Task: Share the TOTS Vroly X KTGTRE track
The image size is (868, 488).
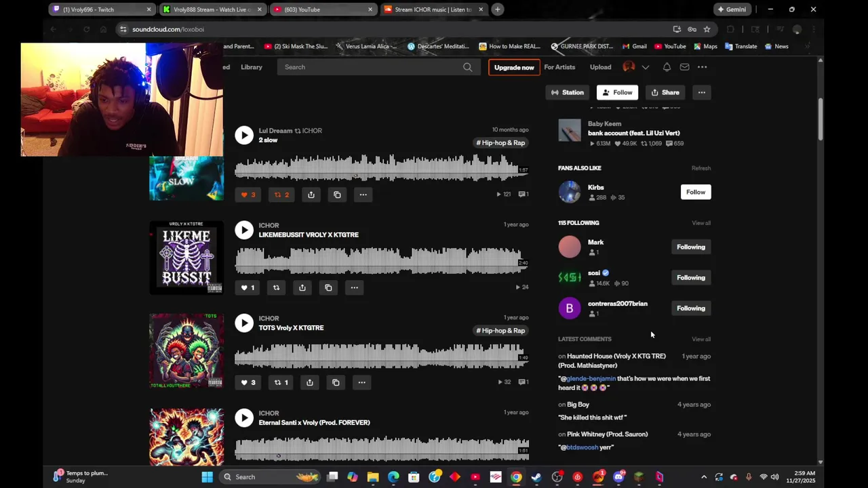Action: pyautogui.click(x=309, y=382)
